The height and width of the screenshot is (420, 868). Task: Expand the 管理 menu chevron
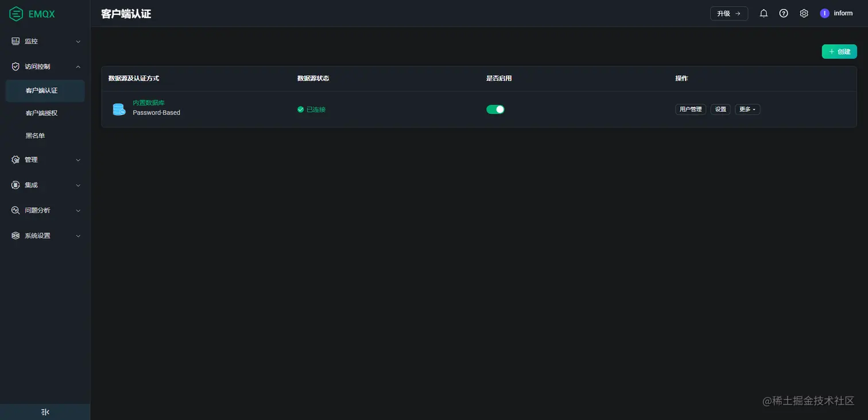pos(79,160)
